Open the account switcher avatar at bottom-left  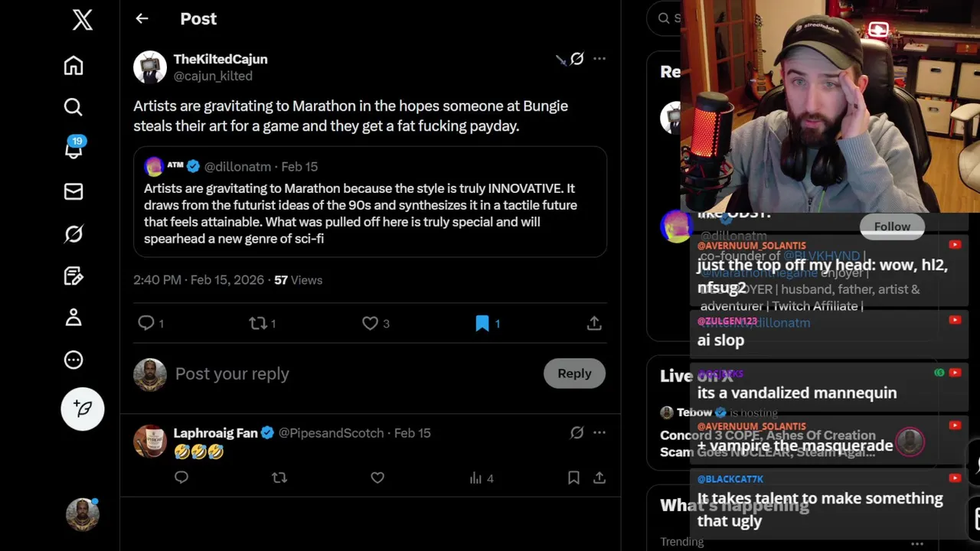(82, 515)
